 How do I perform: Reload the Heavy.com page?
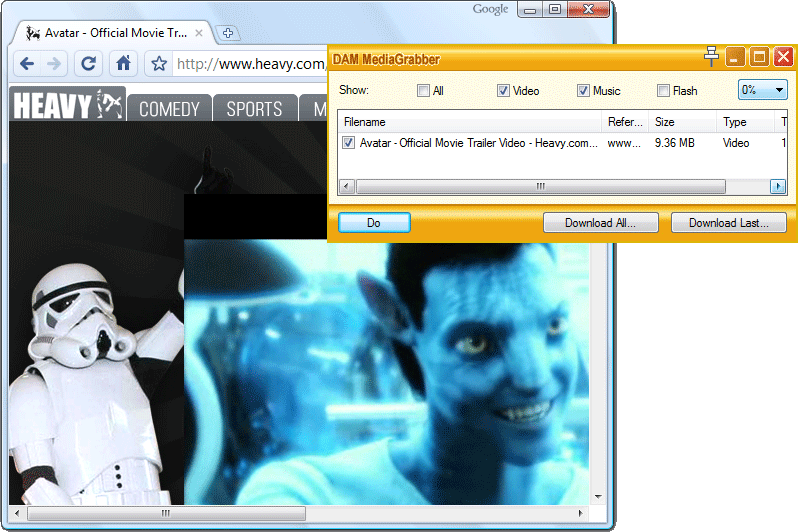(x=89, y=64)
